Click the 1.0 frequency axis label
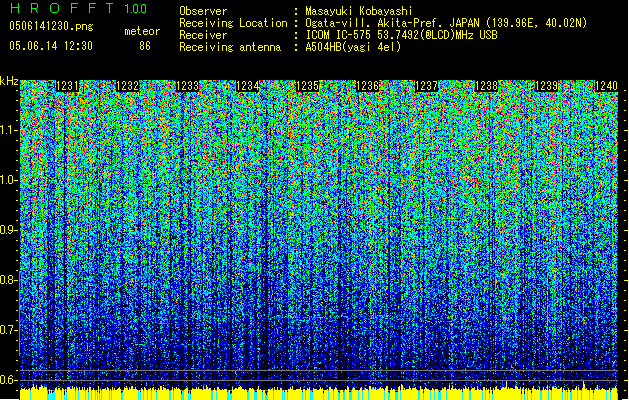 tap(10, 180)
